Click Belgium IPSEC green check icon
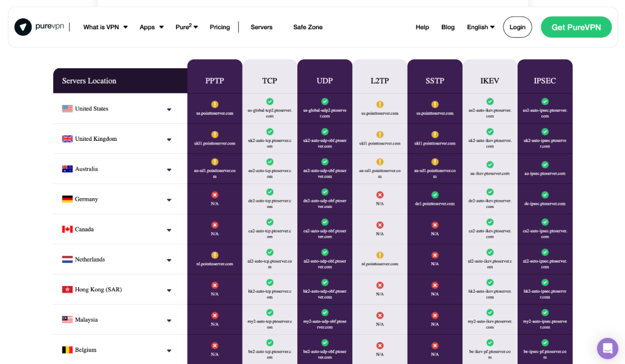625x364 pixels. click(545, 343)
